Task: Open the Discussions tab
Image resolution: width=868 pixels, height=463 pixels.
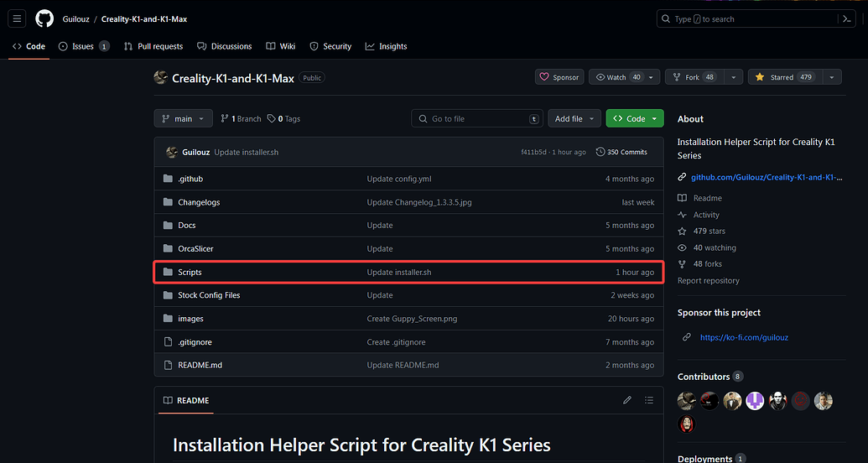Action: (x=224, y=46)
